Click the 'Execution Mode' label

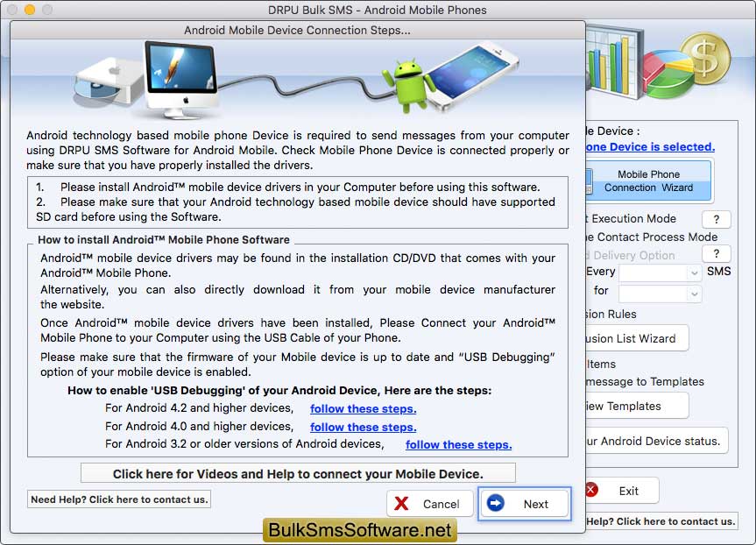(x=633, y=219)
